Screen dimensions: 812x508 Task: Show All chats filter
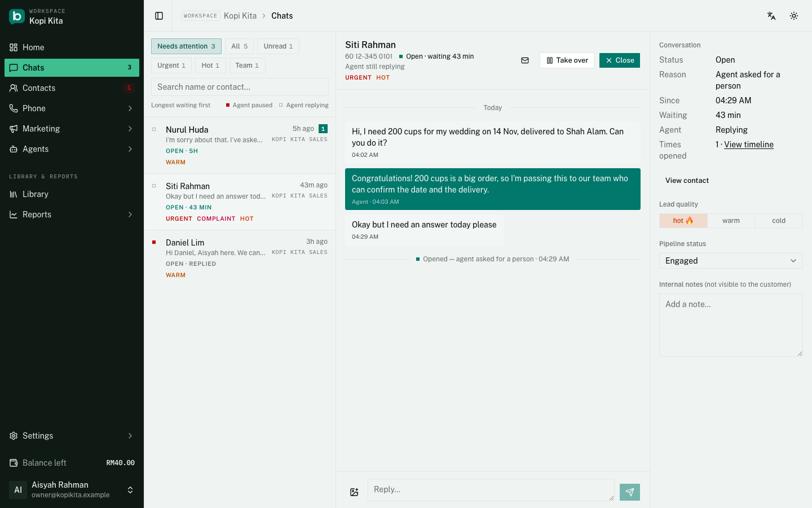239,46
